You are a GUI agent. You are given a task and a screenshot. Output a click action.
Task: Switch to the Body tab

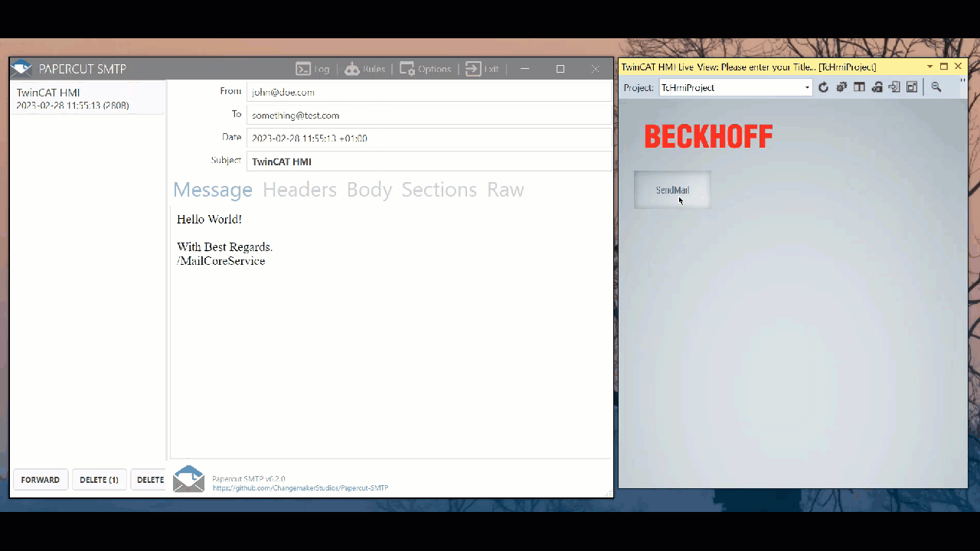click(369, 190)
